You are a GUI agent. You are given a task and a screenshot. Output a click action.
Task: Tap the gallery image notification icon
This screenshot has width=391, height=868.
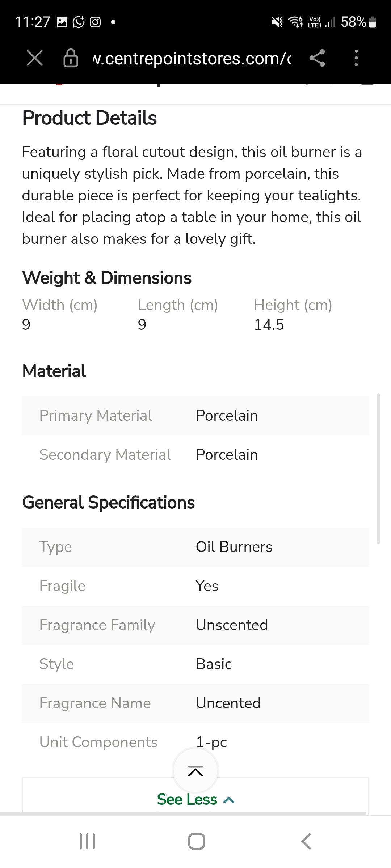62,22
